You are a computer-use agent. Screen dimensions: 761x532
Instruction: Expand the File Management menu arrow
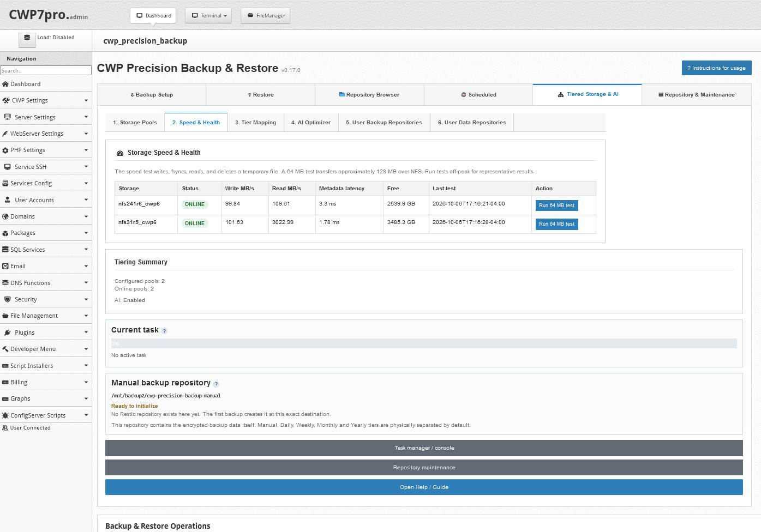coord(86,316)
